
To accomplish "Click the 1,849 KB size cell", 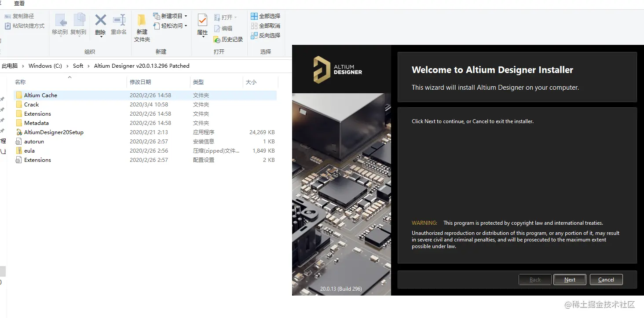I will point(263,150).
